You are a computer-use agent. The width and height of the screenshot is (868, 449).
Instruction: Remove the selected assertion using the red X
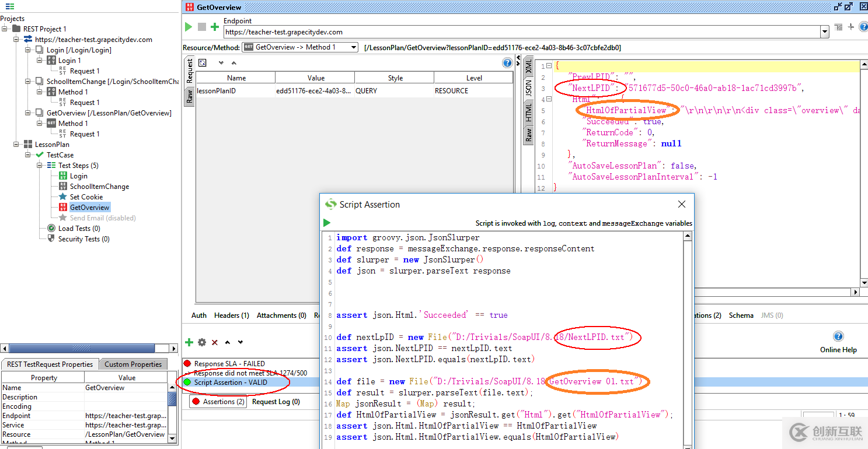[x=215, y=342]
